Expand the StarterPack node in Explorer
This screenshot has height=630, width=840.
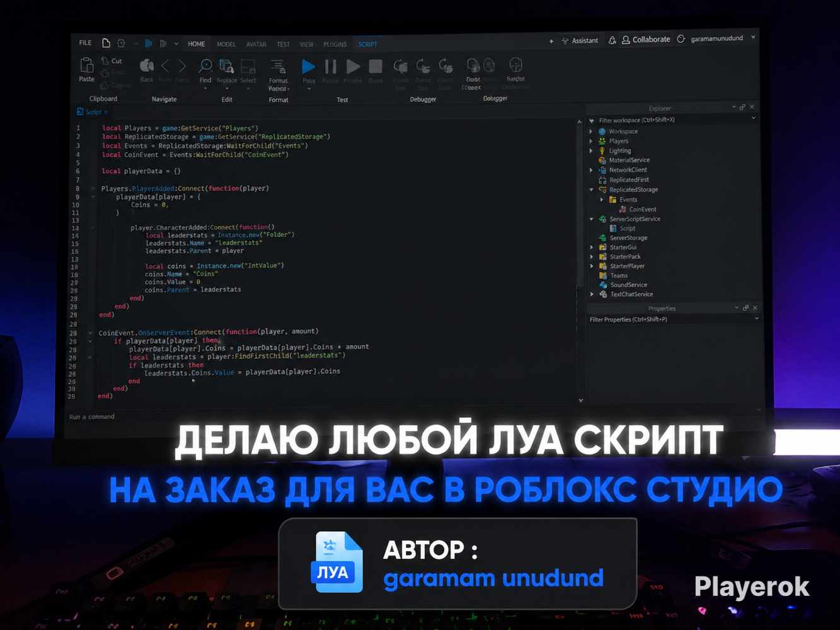(x=591, y=257)
